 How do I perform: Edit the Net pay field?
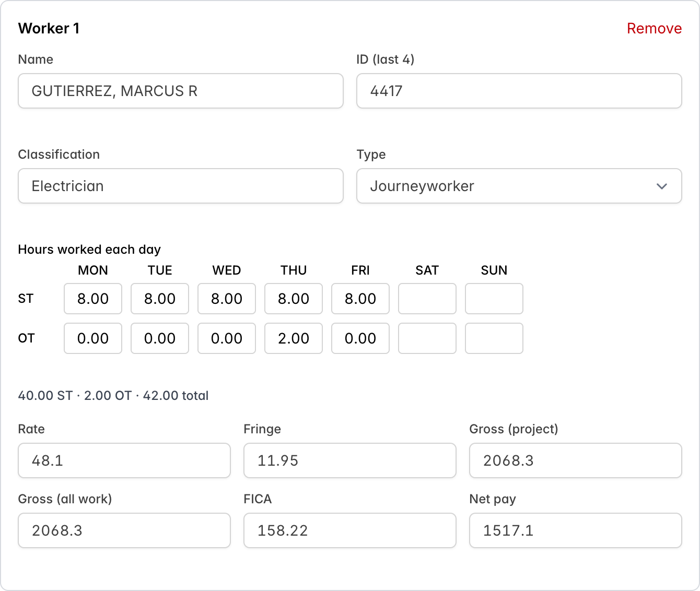(x=576, y=530)
